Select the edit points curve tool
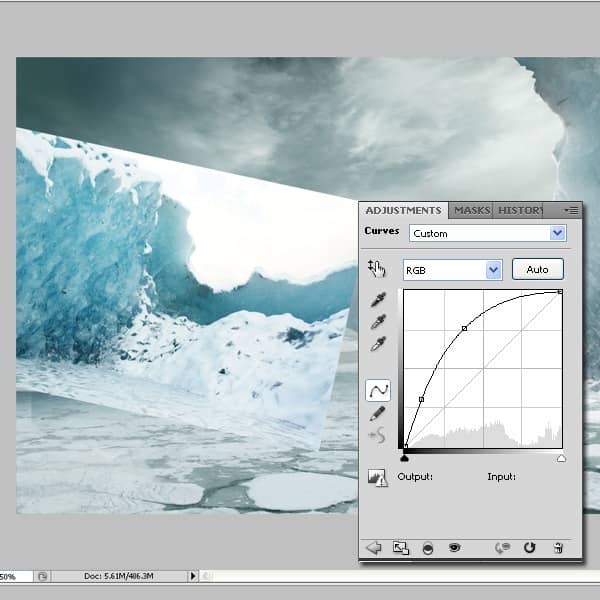 pyautogui.click(x=378, y=391)
